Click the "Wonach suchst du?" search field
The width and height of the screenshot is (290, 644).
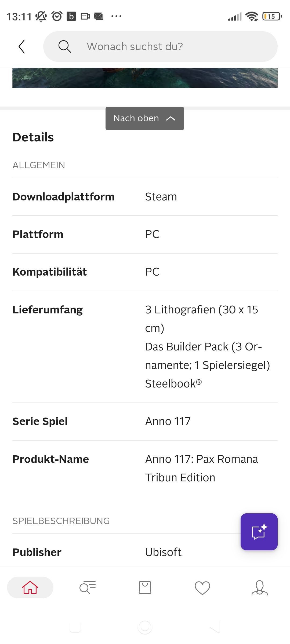coord(161,47)
